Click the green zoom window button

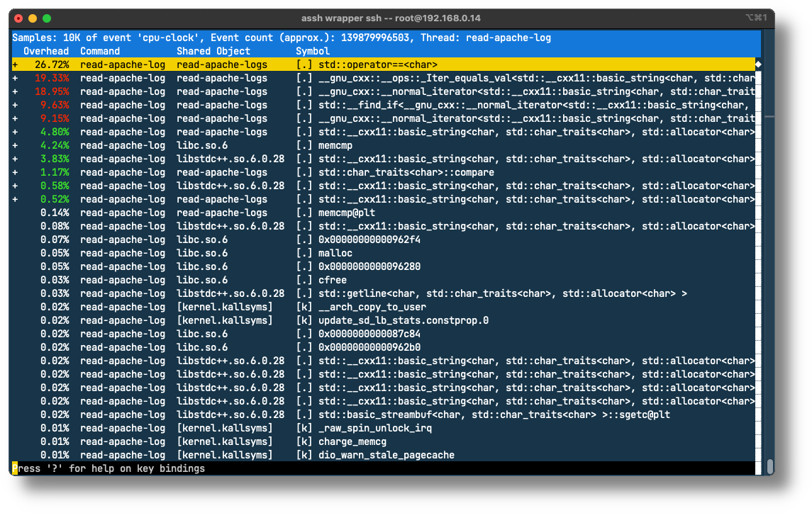[47, 18]
